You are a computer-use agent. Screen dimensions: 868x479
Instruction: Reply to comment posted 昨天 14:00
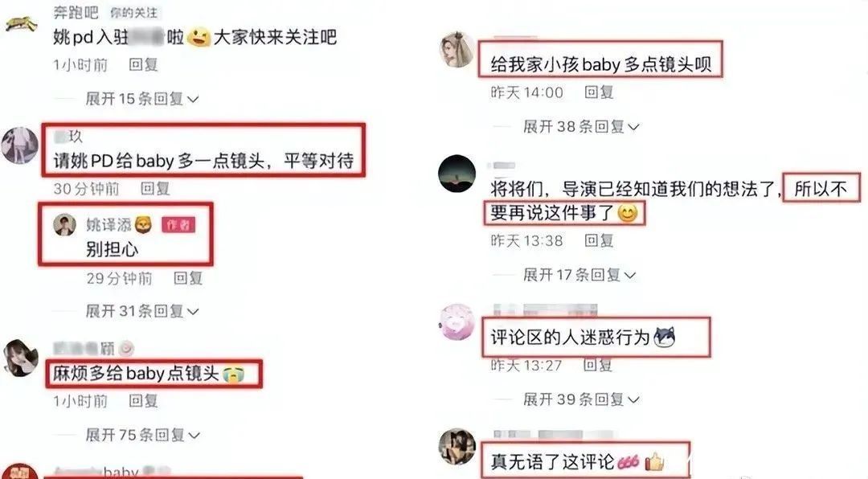[599, 92]
